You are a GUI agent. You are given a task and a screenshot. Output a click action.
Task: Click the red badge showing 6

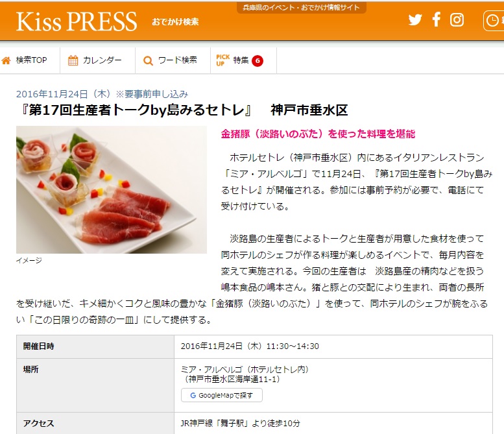coord(258,61)
